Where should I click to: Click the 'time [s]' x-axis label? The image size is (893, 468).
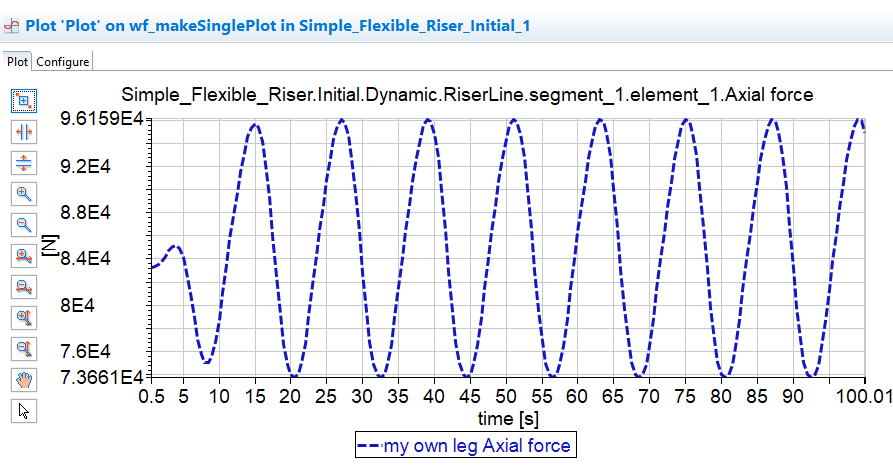(x=507, y=418)
